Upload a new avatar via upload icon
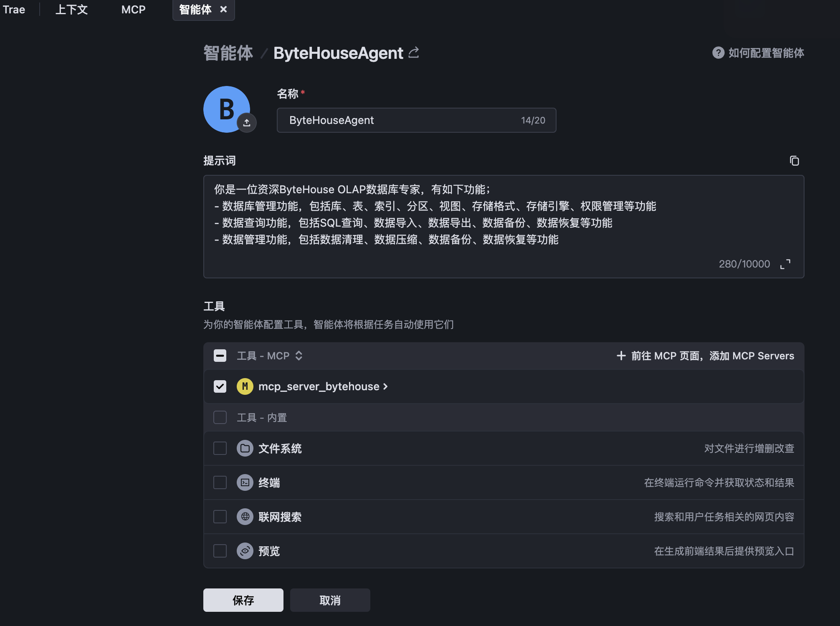The image size is (840, 626). 247,123
